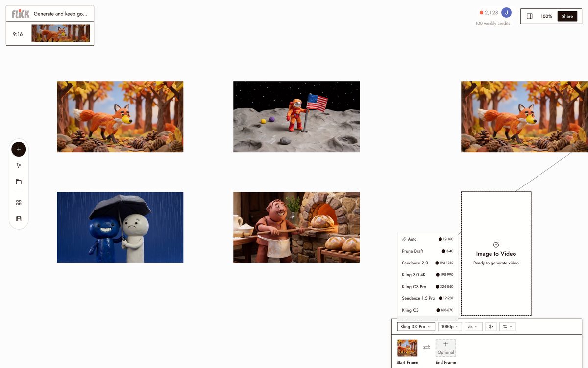
Task: Open the 5s duration dropdown
Action: click(x=473, y=327)
